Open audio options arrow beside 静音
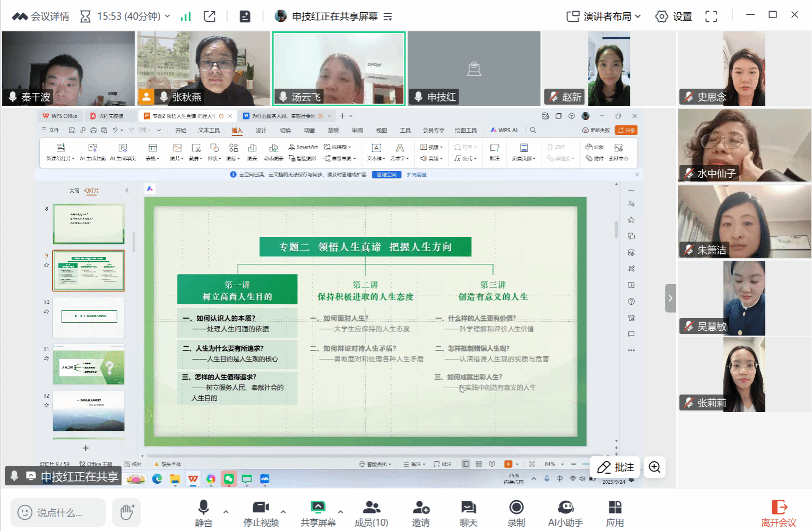The width and height of the screenshot is (812, 531). tap(226, 512)
